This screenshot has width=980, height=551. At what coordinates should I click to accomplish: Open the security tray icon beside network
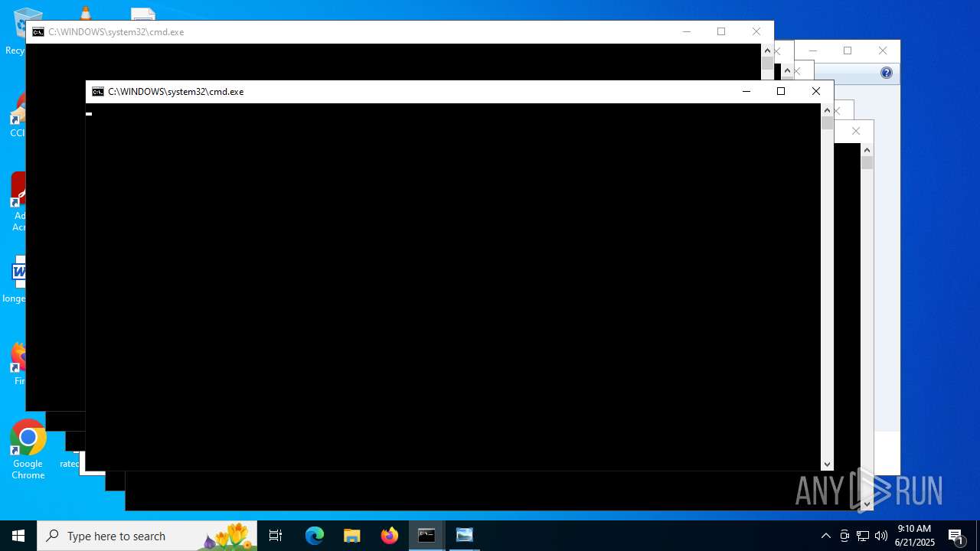pos(844,536)
